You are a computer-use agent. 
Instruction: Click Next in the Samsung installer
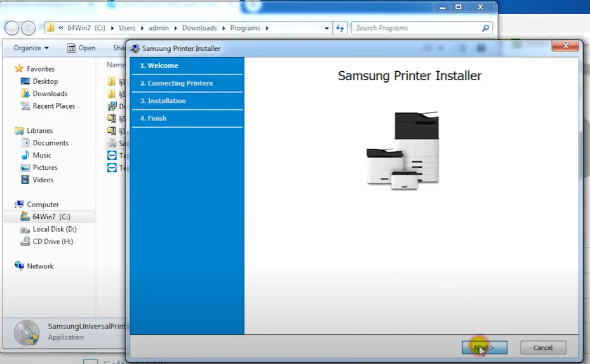coord(485,347)
